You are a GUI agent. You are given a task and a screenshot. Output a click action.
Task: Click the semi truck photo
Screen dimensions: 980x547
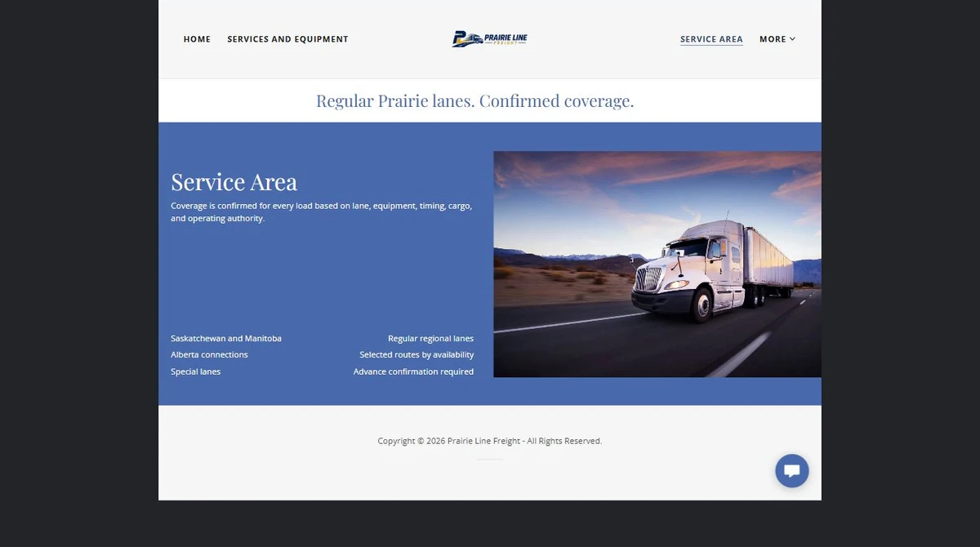point(657,264)
